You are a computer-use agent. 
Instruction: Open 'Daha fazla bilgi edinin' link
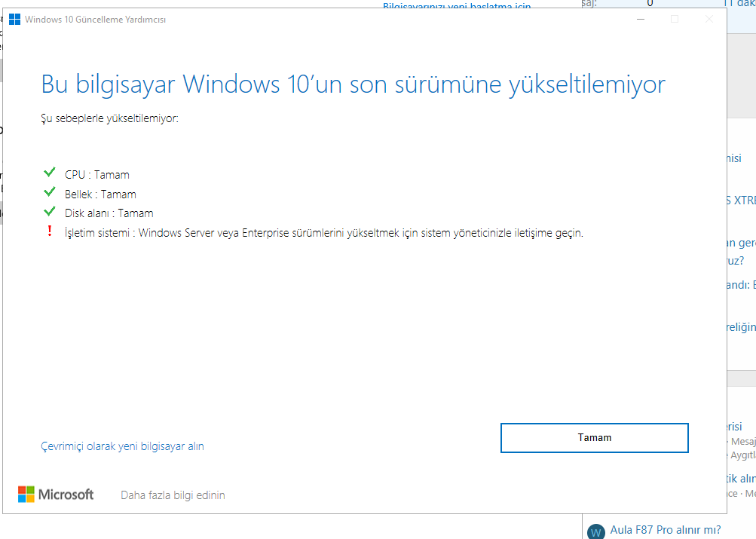tap(173, 495)
